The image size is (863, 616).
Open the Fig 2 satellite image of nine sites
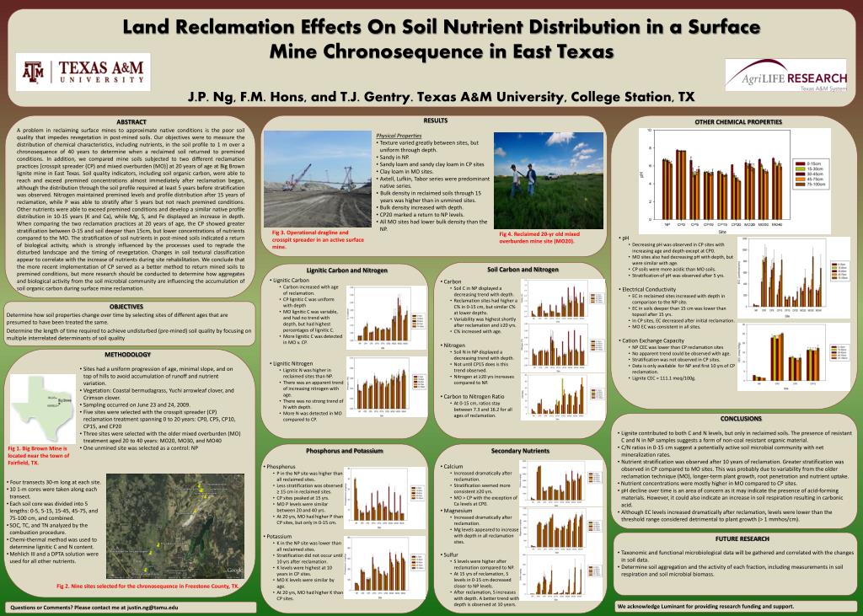coord(175,526)
